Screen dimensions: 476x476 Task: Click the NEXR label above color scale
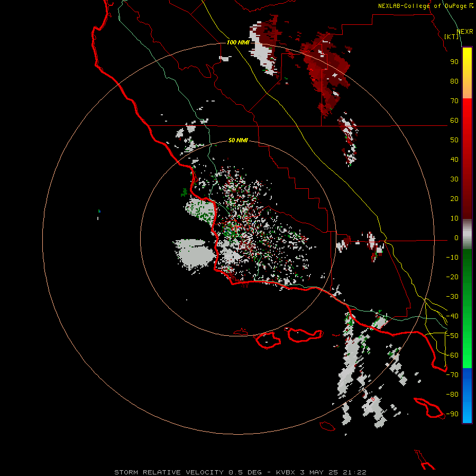465,32
